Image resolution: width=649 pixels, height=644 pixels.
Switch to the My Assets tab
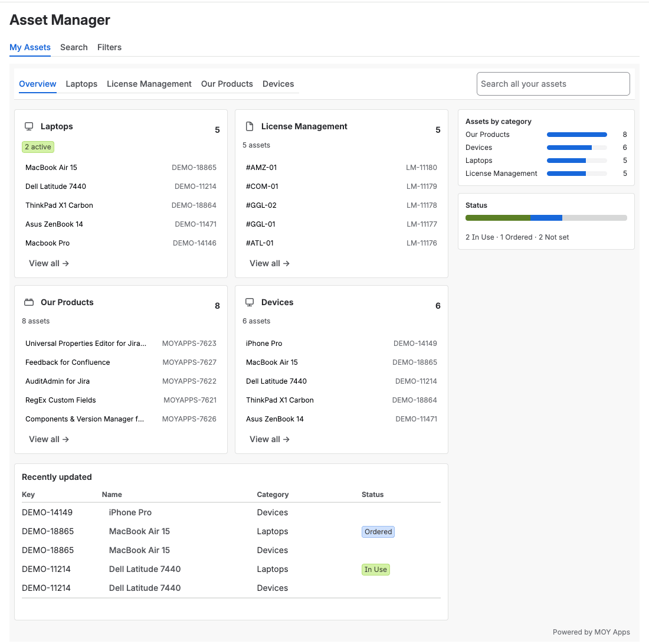tap(30, 47)
